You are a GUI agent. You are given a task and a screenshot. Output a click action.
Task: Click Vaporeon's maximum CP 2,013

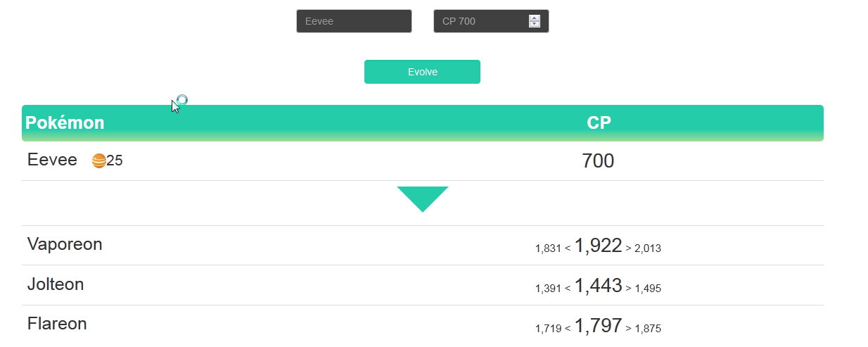(648, 248)
